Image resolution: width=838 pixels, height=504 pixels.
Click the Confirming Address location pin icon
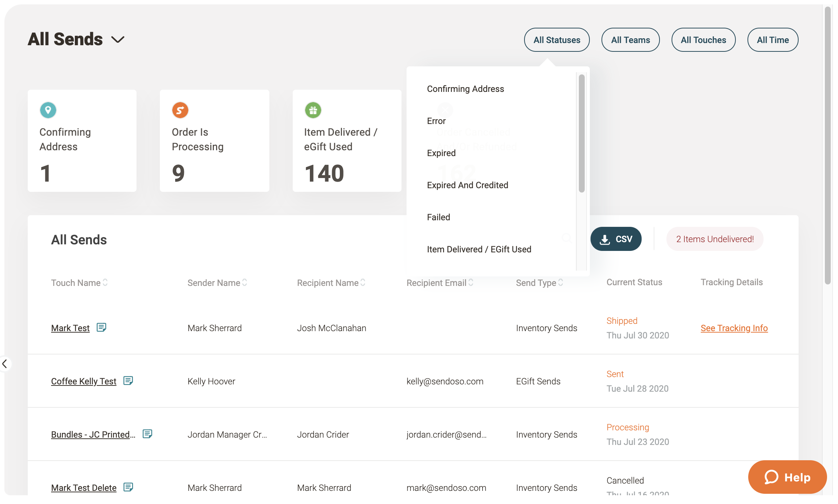(48, 110)
